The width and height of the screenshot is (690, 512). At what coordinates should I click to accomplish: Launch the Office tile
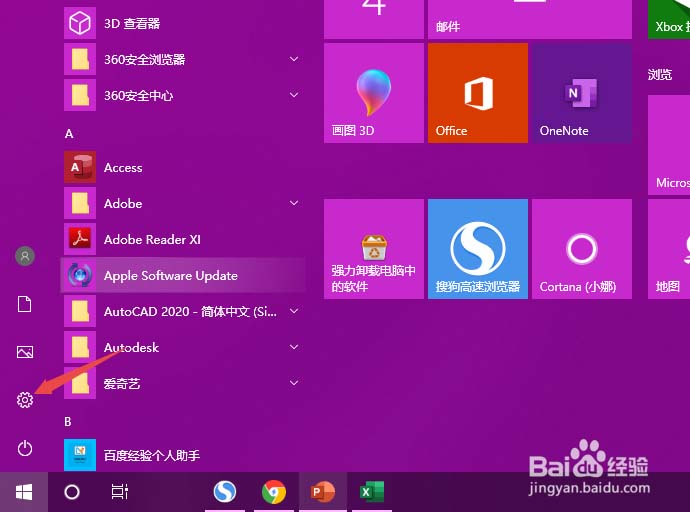[x=477, y=93]
